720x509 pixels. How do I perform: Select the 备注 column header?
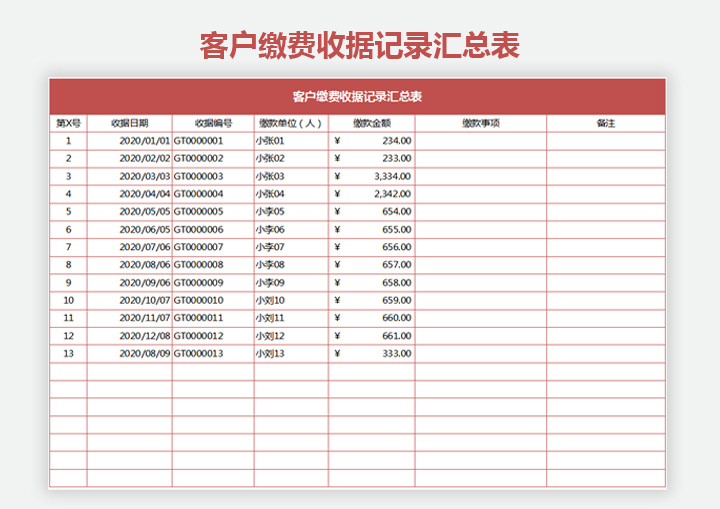(606, 123)
